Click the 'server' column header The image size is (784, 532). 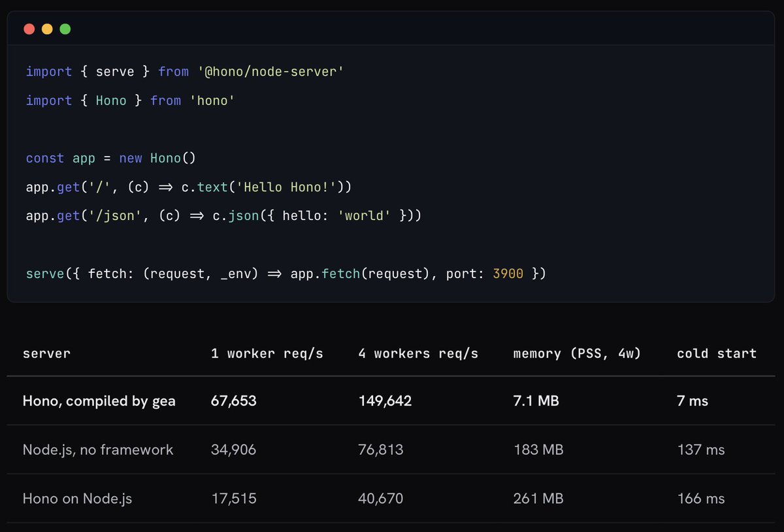pos(46,354)
